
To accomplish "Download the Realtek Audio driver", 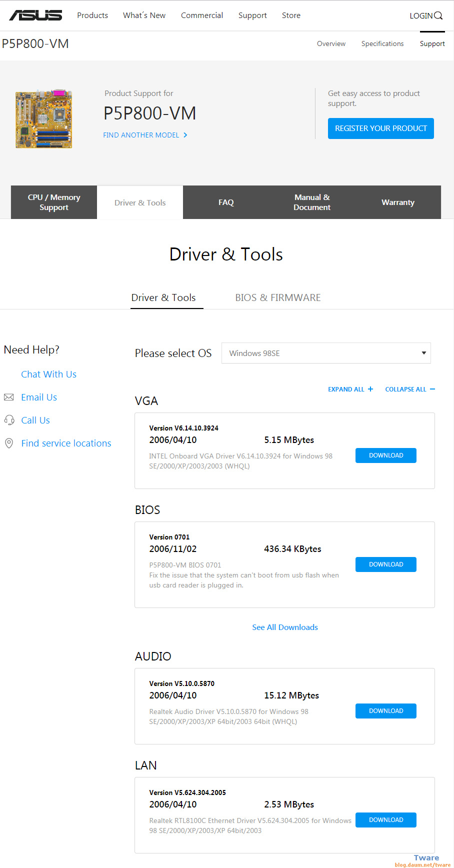I will tap(386, 711).
